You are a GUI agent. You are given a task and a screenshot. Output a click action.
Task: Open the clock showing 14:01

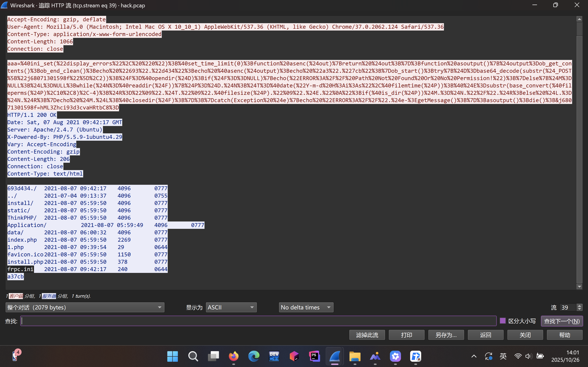[x=565, y=356]
